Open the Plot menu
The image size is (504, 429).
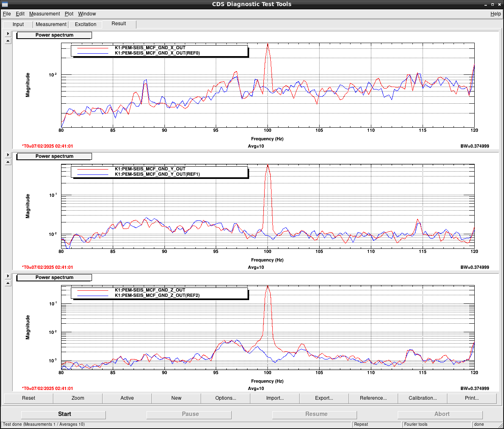(x=69, y=14)
